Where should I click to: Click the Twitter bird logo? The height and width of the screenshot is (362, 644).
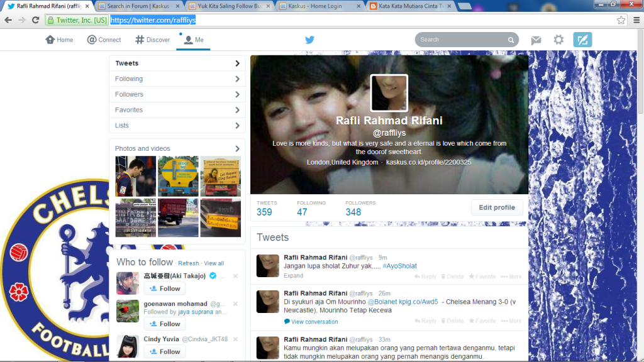point(309,40)
